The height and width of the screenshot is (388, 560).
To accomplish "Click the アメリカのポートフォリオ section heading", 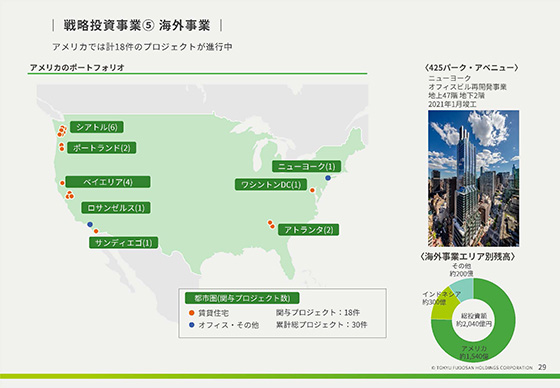I will click(77, 67).
